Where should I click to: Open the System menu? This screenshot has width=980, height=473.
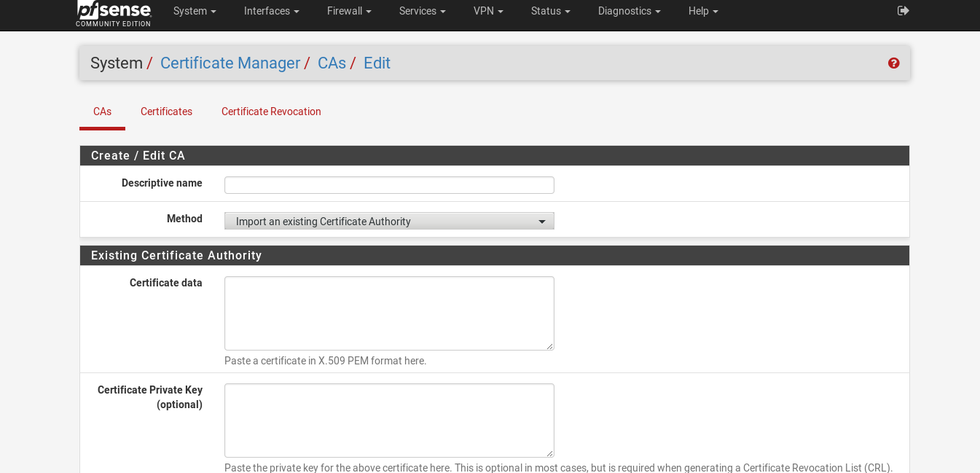(x=195, y=11)
